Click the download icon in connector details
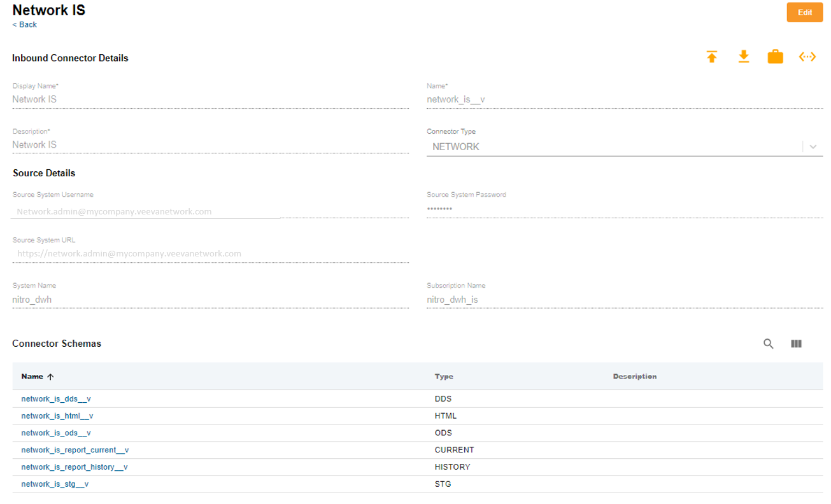The width and height of the screenshot is (831, 504). pyautogui.click(x=743, y=57)
